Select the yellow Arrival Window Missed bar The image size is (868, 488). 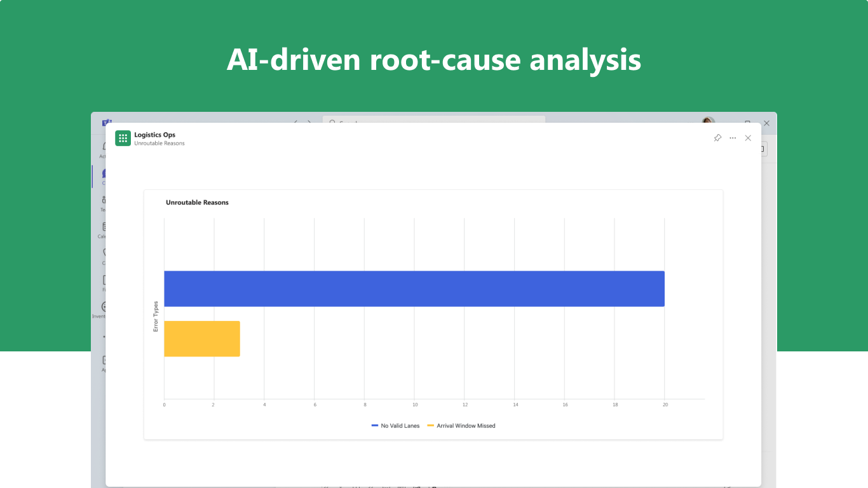pos(202,339)
